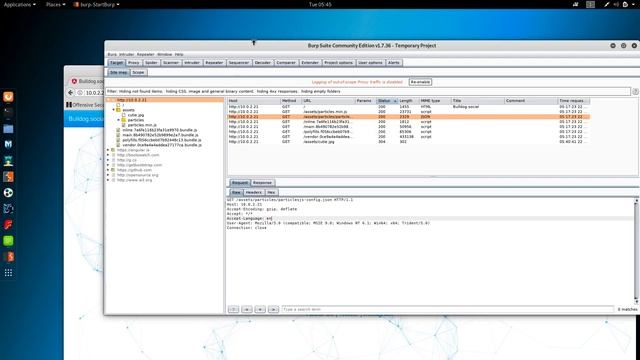Image resolution: width=640 pixels, height=360 pixels.
Task: Sort by the Status column header
Action: tap(387, 101)
